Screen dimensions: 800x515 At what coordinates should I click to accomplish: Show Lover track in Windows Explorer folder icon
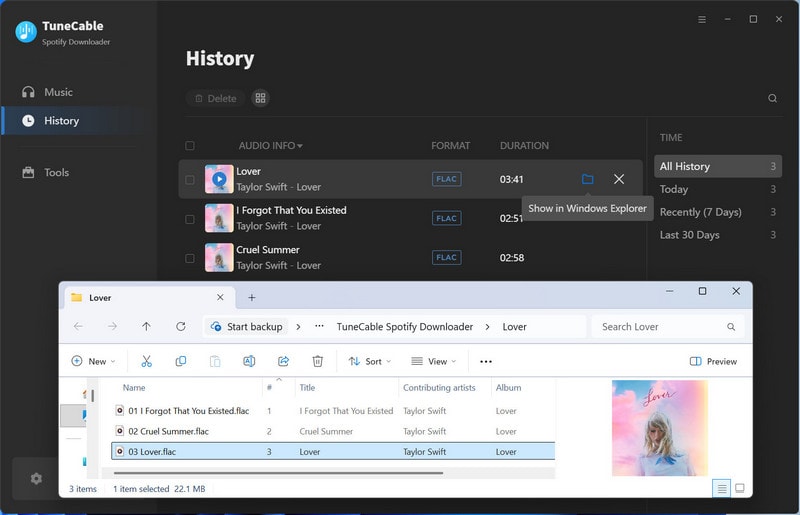(x=588, y=179)
